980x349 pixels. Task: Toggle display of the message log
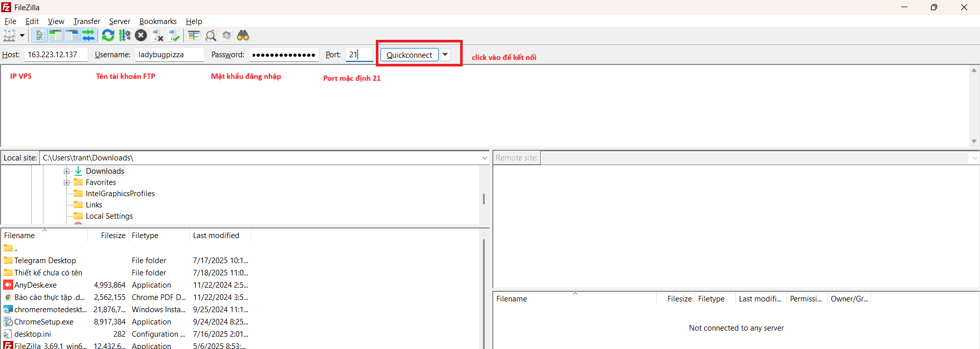39,35
